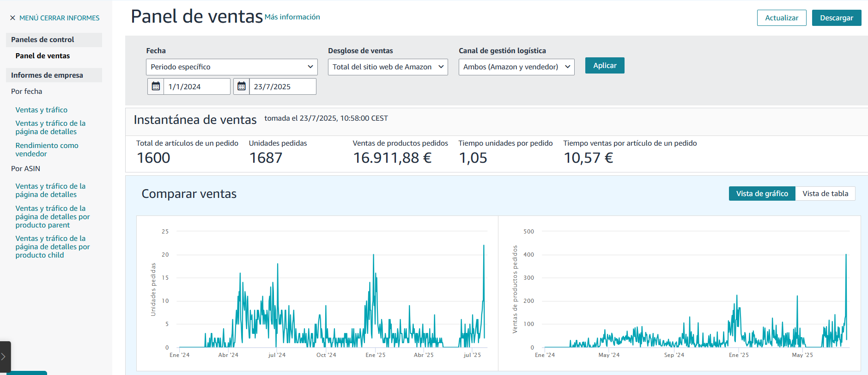Open Ventas y tráfico por producto child
Viewport: 868px width, 375px height.
pos(52,247)
